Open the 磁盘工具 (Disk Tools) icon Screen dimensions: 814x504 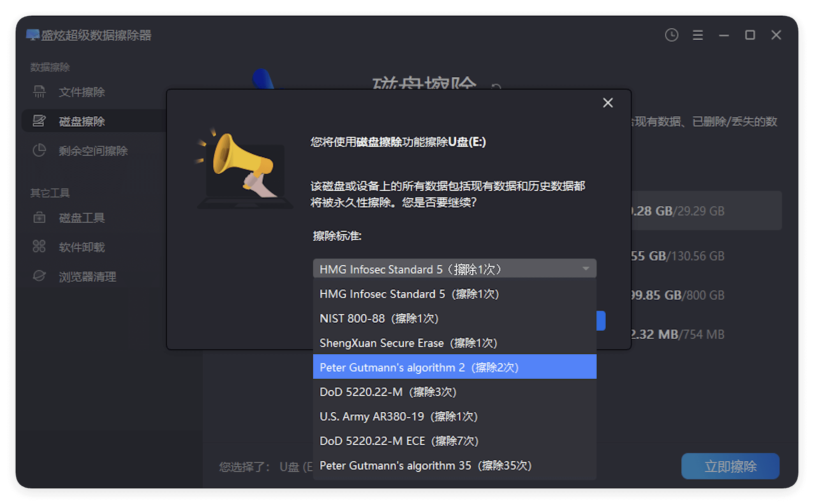[39, 217]
